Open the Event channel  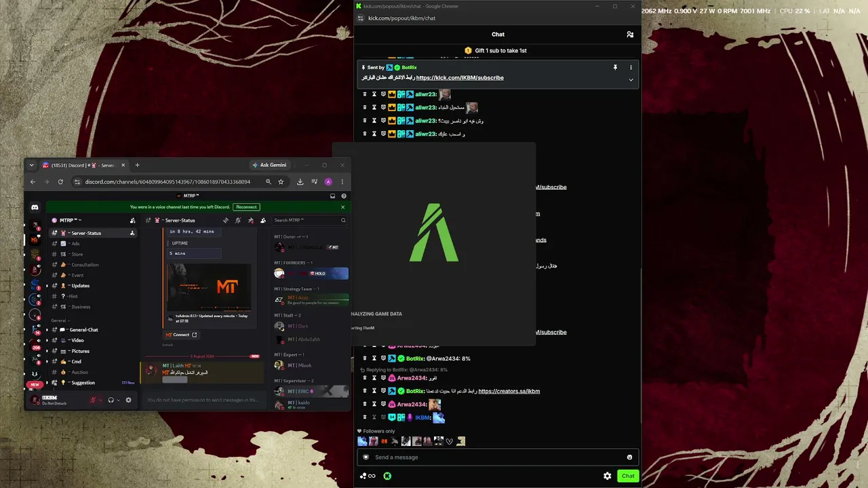[94, 275]
